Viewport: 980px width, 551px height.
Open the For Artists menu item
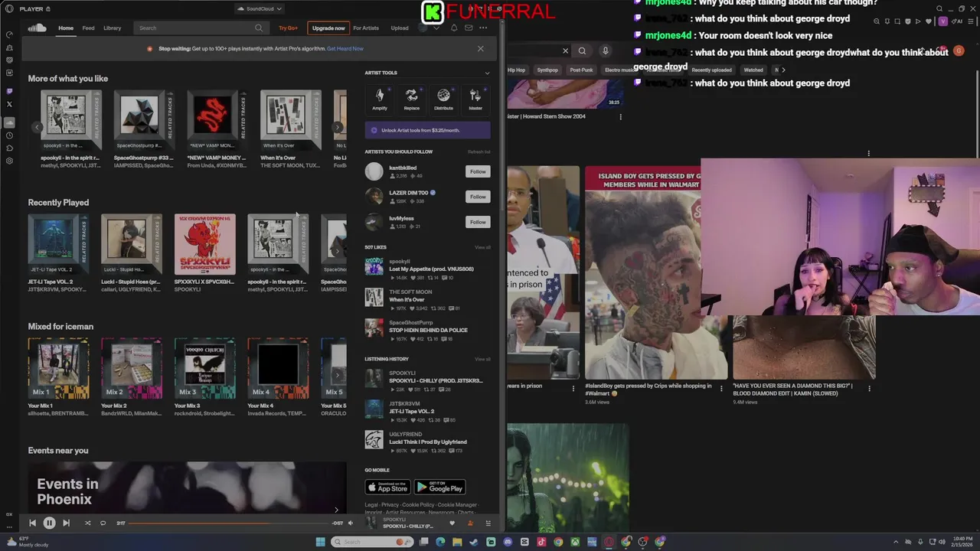point(366,28)
